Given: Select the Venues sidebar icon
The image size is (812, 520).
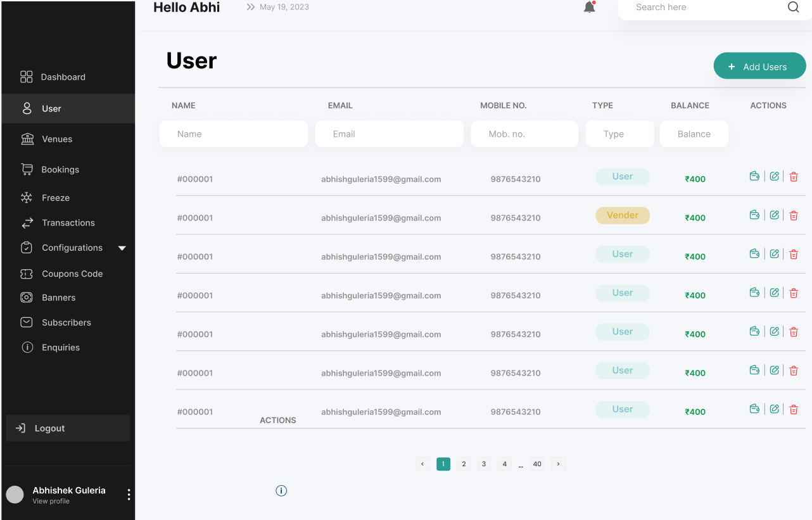Looking at the screenshot, I should [26, 139].
